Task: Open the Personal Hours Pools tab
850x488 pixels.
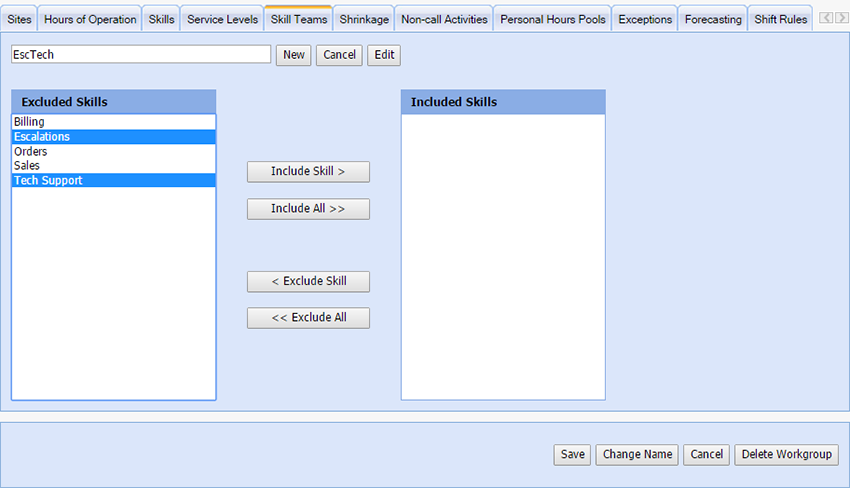Action: pos(553,19)
